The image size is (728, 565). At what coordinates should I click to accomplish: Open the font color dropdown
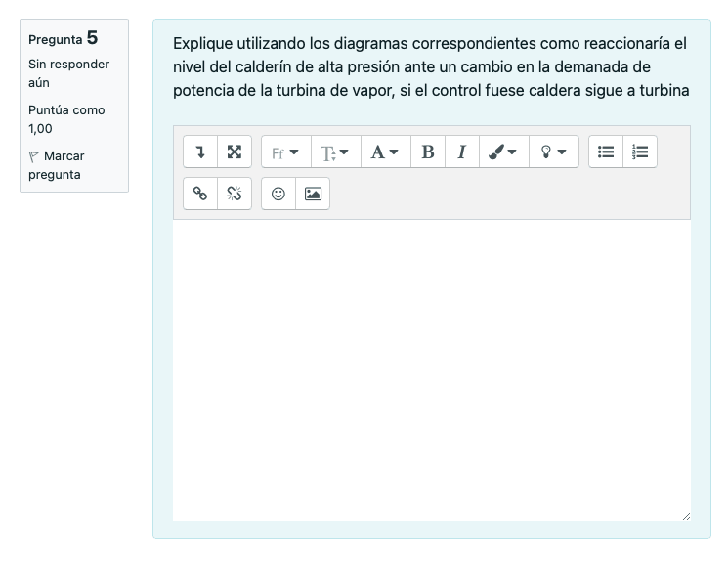tap(385, 152)
